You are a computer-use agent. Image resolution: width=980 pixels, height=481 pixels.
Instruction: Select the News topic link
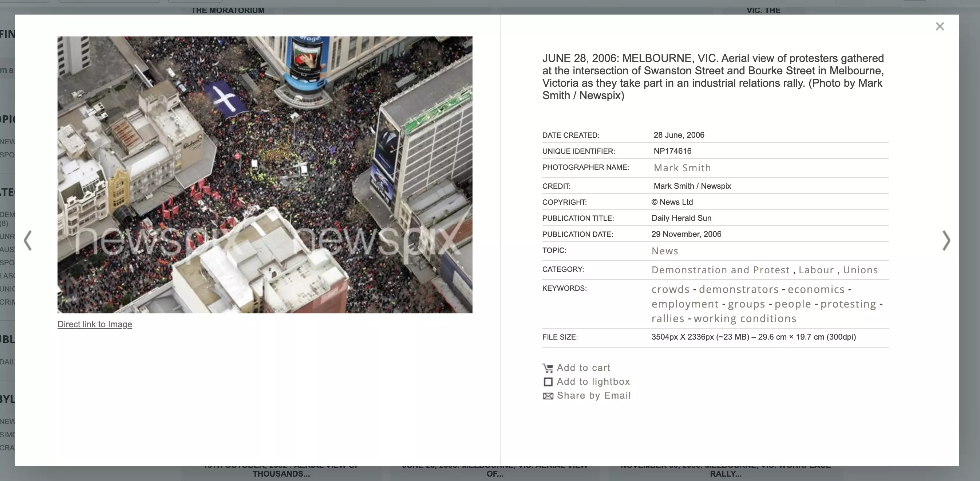click(665, 251)
